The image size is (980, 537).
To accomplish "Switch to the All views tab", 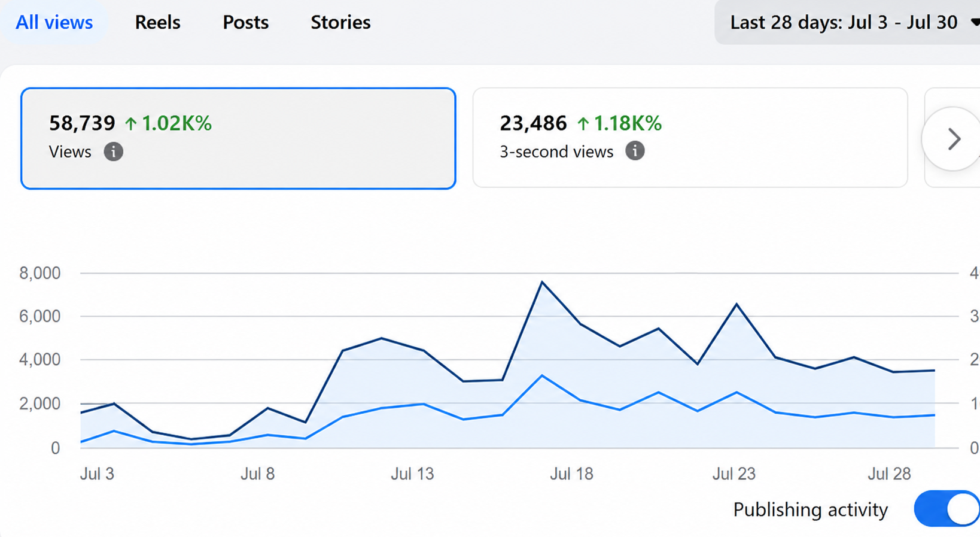I will tap(54, 22).
